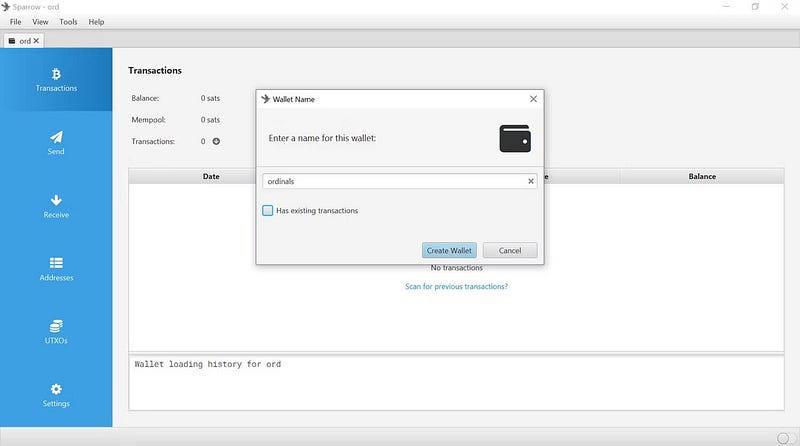The height and width of the screenshot is (446, 800).
Task: Open the Settings sidebar panel
Action: click(x=56, y=395)
